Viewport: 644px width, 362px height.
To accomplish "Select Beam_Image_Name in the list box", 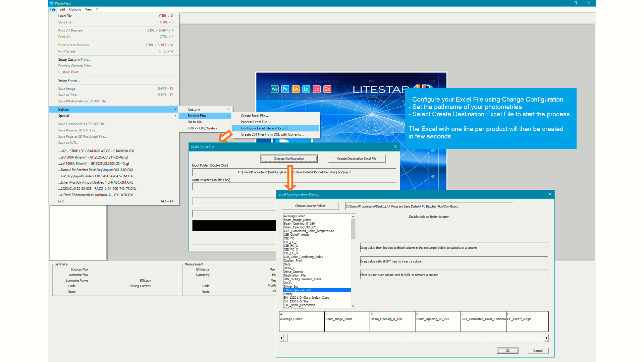I will click(317, 220).
